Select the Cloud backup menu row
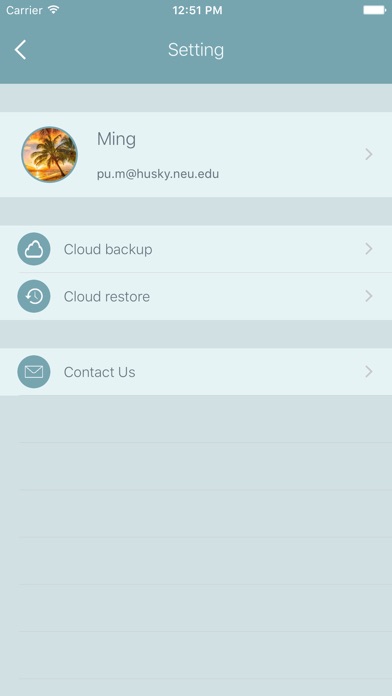The height and width of the screenshot is (696, 392). tap(196, 249)
